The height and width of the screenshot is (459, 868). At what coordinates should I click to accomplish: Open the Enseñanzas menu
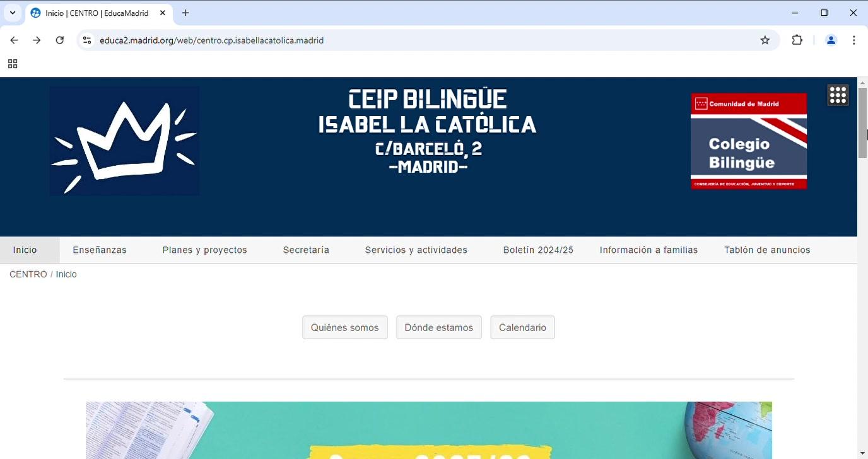click(x=100, y=250)
